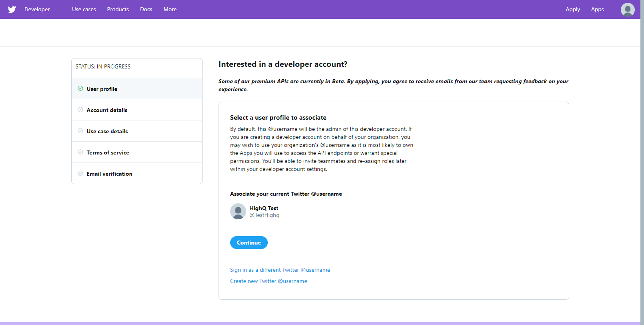This screenshot has height=325, width=644.
Task: Expand the More menu in header
Action: click(x=170, y=9)
